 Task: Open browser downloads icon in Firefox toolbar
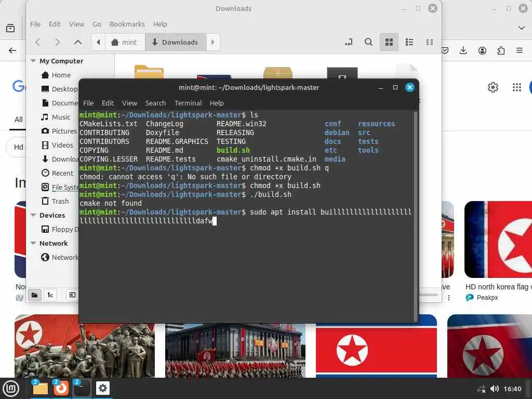(463, 50)
